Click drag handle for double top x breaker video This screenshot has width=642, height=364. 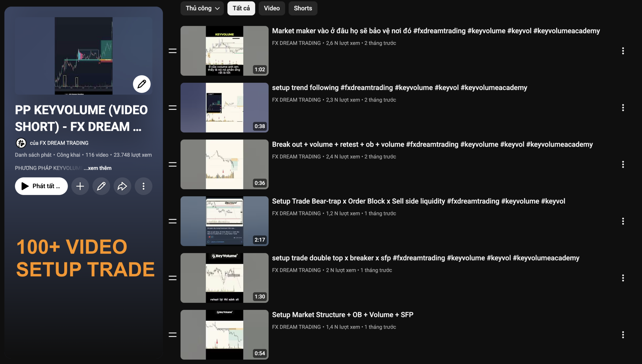[173, 278]
